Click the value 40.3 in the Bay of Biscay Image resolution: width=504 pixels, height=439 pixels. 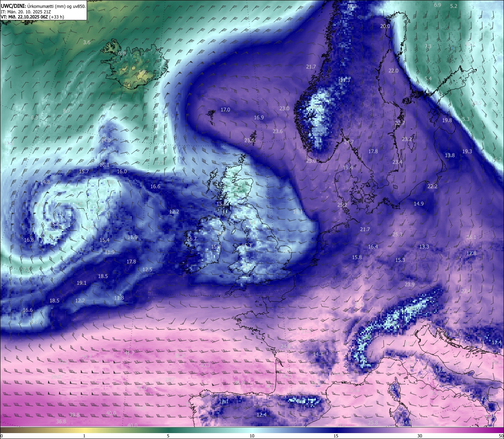205,365
